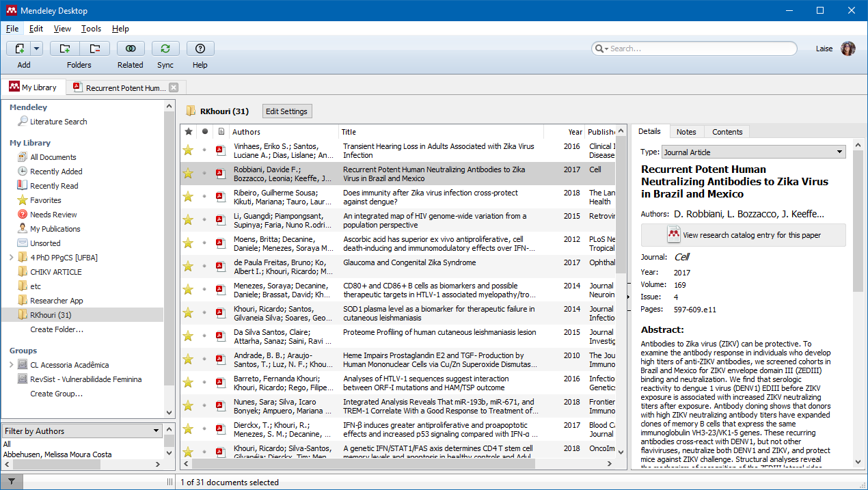The height and width of the screenshot is (490, 868).
Task: Toggle favorite star for Moens Ascorbic acid row
Action: click(x=188, y=243)
